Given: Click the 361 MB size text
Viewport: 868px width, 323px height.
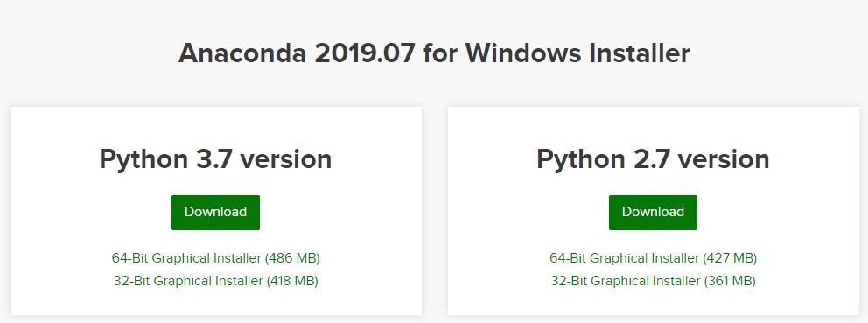Looking at the screenshot, I should [730, 281].
